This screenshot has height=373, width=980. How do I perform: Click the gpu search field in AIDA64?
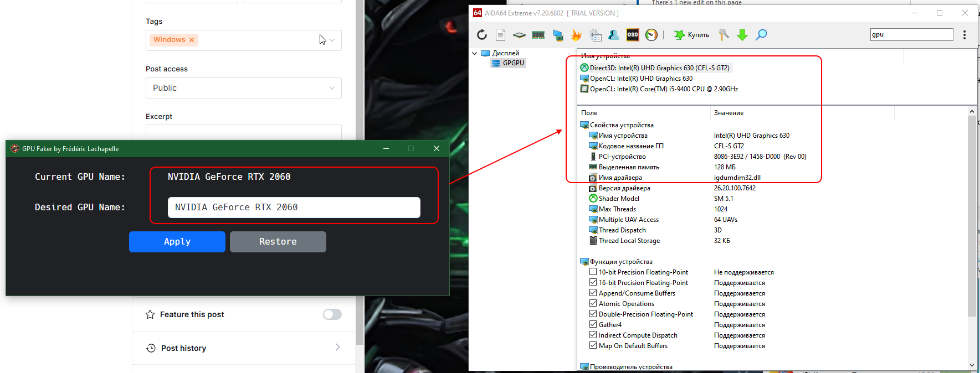(x=911, y=34)
